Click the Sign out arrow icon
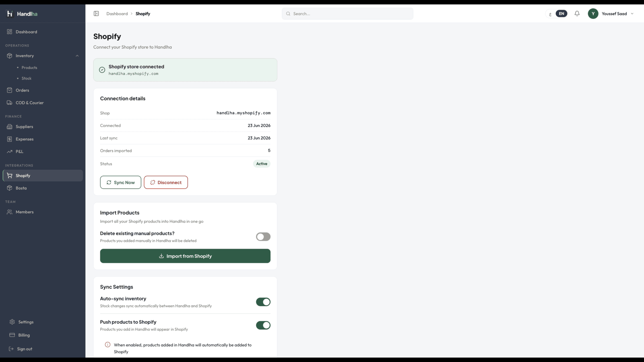 pos(11,349)
